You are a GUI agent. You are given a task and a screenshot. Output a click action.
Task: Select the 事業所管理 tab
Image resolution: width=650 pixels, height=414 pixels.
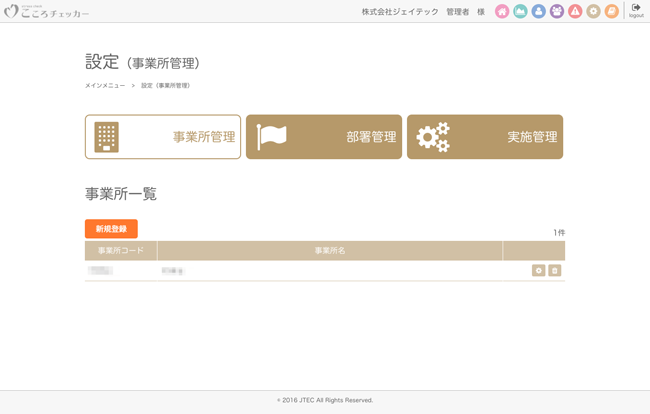(x=163, y=137)
